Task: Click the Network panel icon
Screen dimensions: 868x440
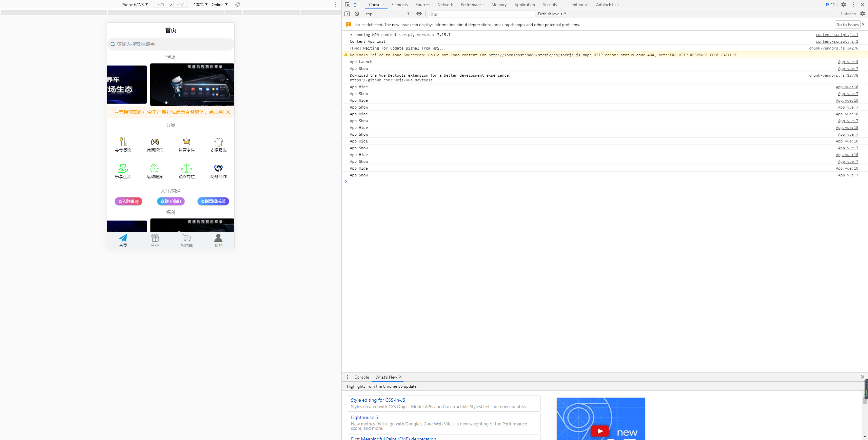Action: point(446,4)
